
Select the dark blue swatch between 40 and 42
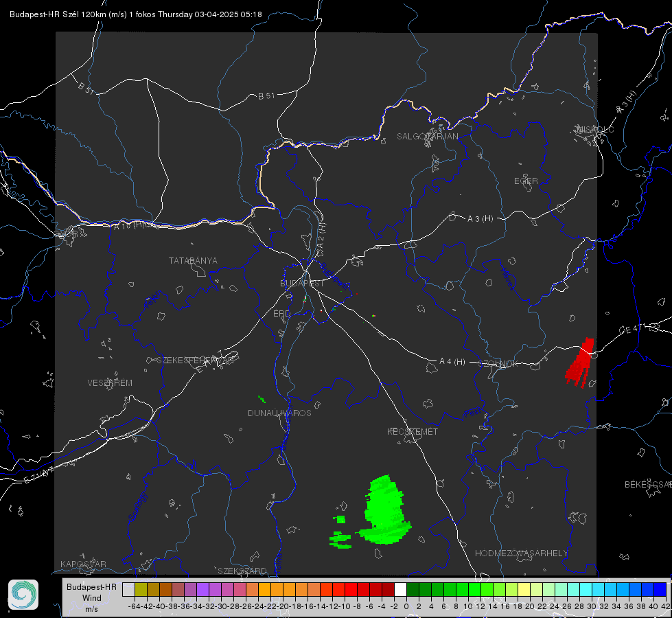[x=660, y=589]
